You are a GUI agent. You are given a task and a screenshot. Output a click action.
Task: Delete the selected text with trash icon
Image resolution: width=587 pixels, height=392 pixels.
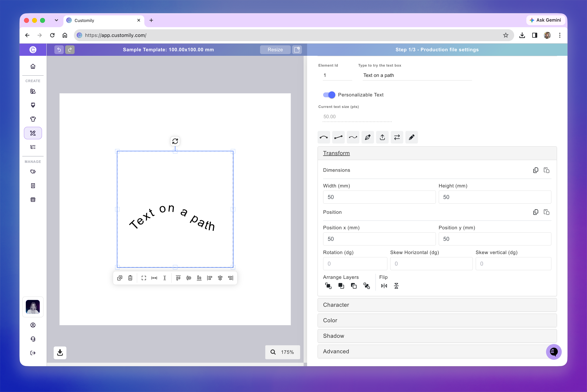[x=130, y=278]
